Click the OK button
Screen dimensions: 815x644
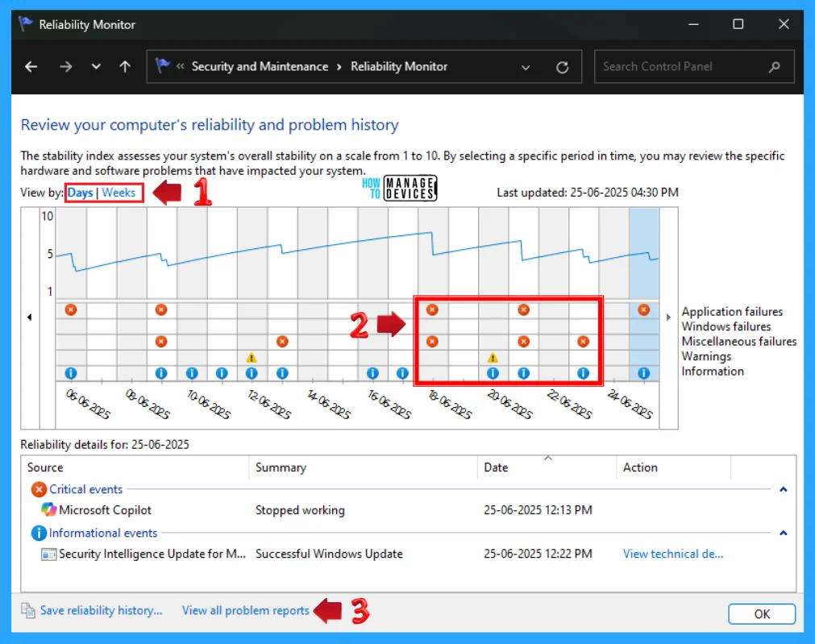(x=762, y=614)
